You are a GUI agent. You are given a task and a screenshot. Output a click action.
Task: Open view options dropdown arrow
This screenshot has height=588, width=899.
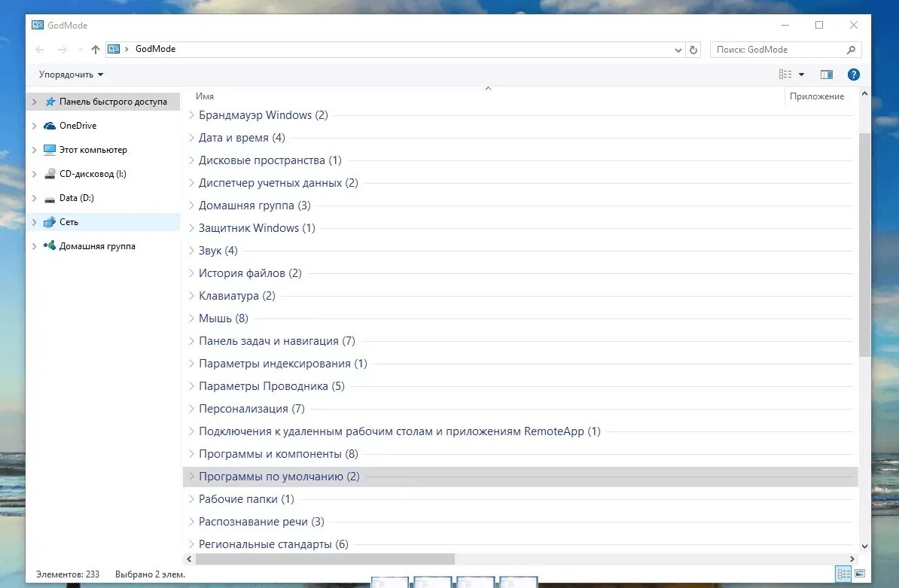[x=802, y=75]
